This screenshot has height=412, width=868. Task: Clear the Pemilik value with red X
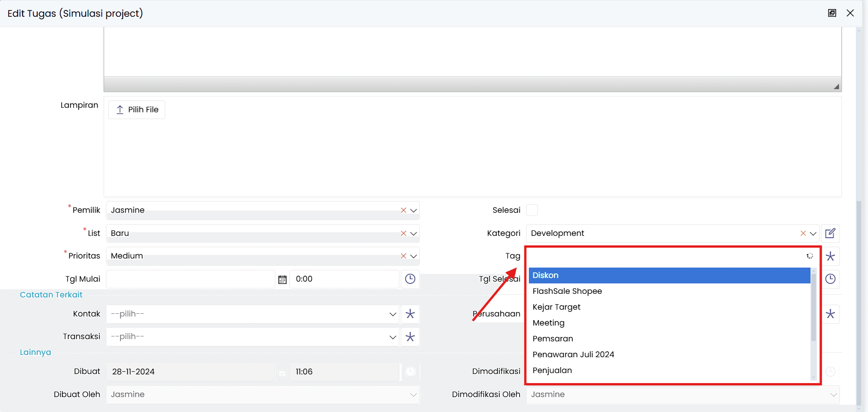tap(403, 211)
